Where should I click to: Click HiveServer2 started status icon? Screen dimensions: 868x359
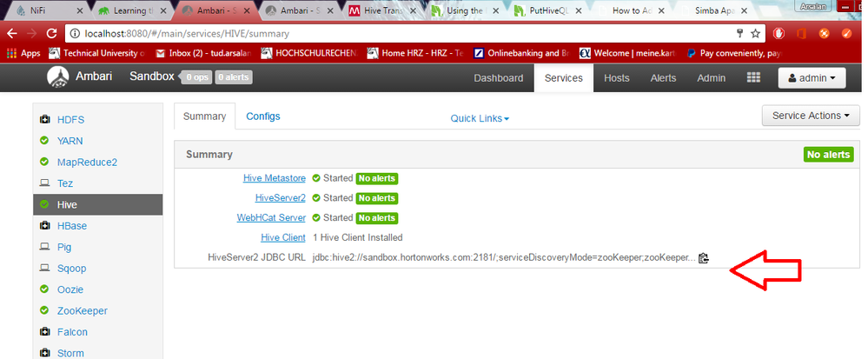(x=316, y=198)
